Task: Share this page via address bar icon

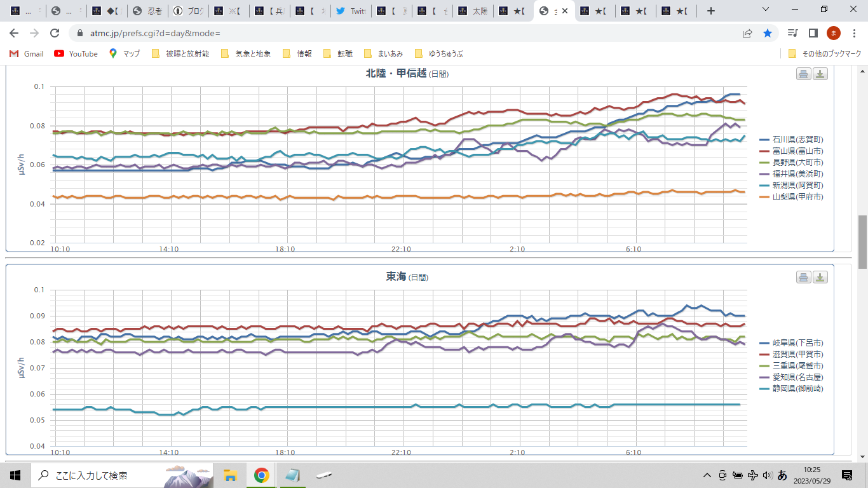Action: [747, 33]
